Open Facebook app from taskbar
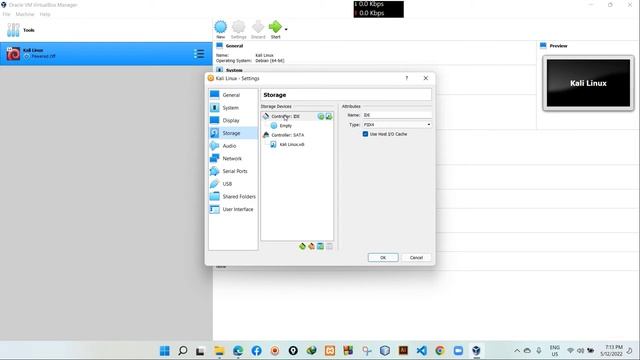 point(256,351)
